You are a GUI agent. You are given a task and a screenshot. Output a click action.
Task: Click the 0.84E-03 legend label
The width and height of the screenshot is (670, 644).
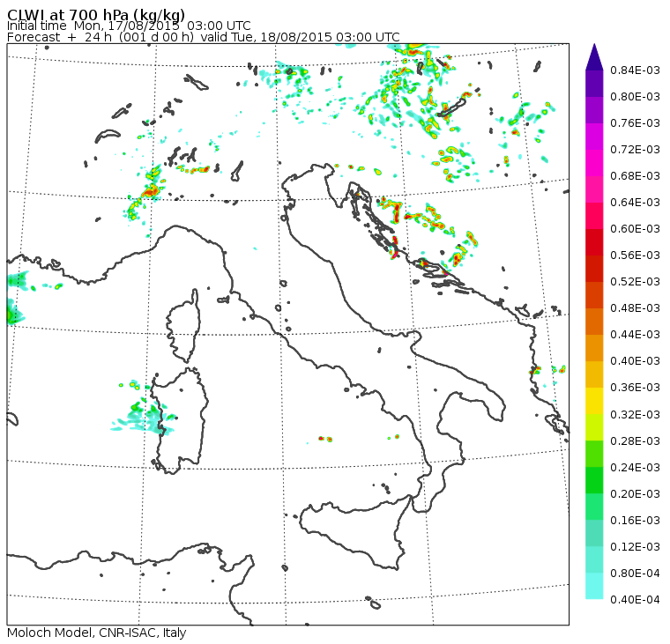(635, 70)
